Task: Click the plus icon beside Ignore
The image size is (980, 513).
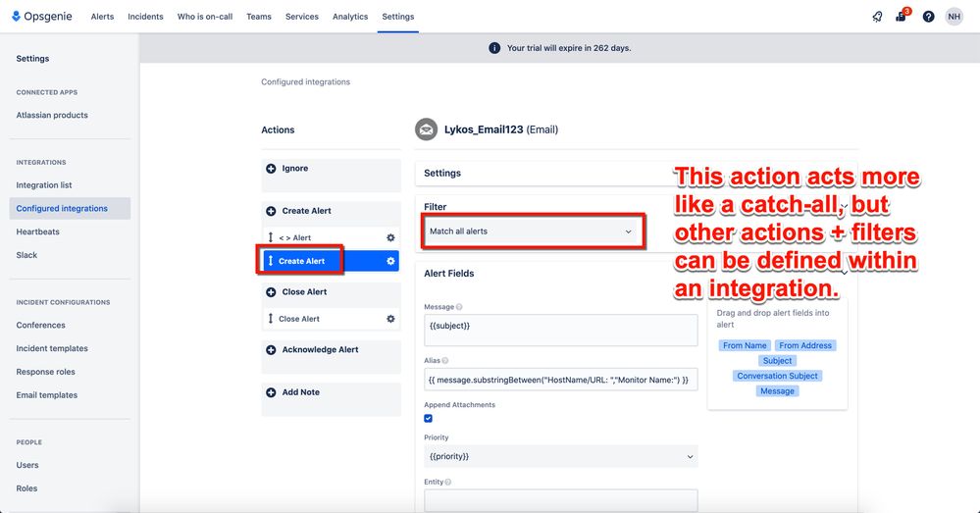Action: tap(271, 169)
